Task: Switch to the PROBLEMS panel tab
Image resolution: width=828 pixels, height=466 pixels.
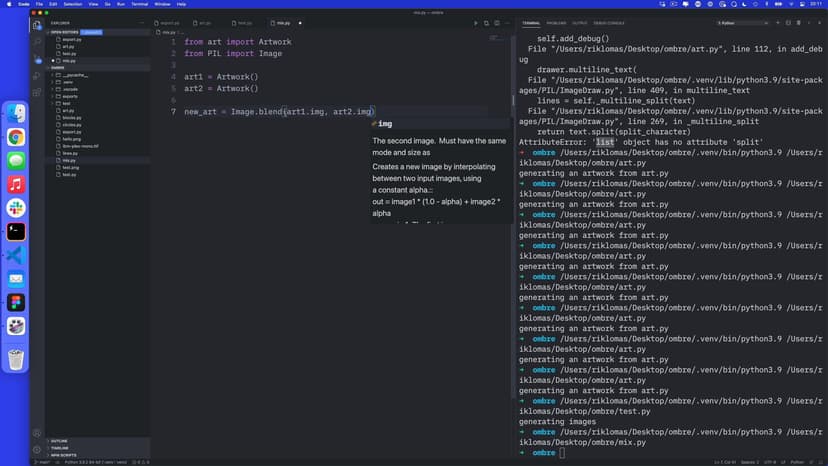Action: tap(556, 22)
